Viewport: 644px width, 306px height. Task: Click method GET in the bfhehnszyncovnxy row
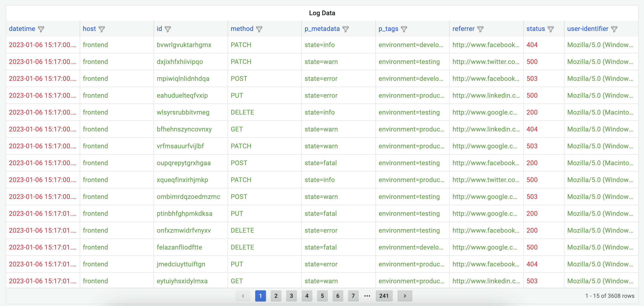(237, 129)
